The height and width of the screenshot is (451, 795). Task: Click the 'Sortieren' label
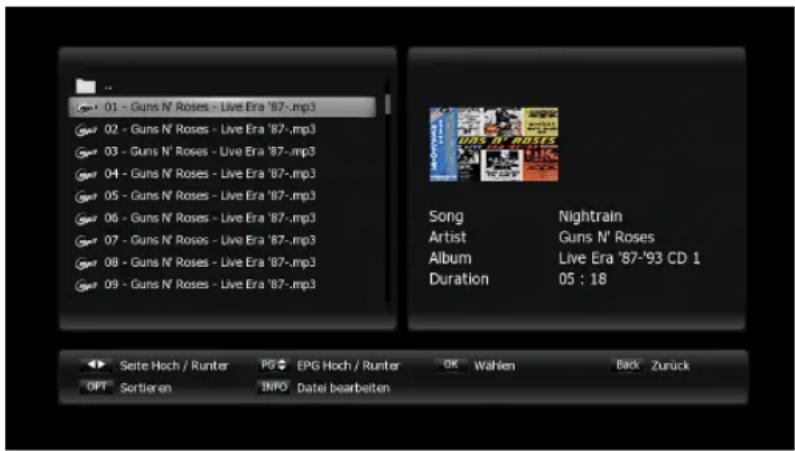[x=146, y=388]
